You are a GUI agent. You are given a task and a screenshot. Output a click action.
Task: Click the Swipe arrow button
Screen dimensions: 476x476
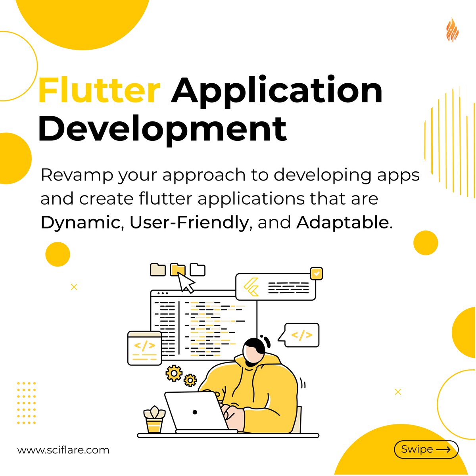coord(426,449)
